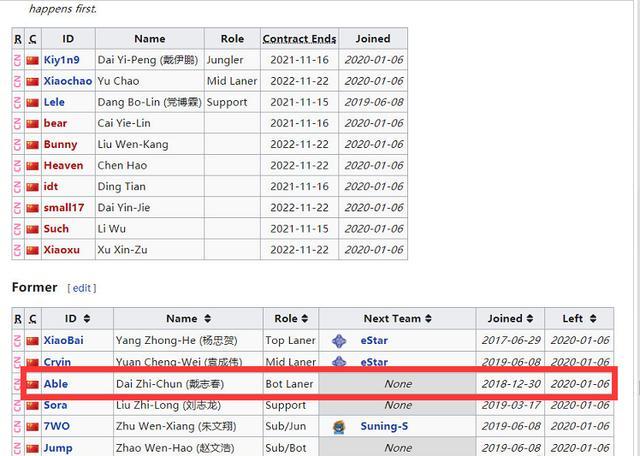This screenshot has width=640, height=456.
Task: Click the Suning-S team logo
Action: tap(340, 427)
